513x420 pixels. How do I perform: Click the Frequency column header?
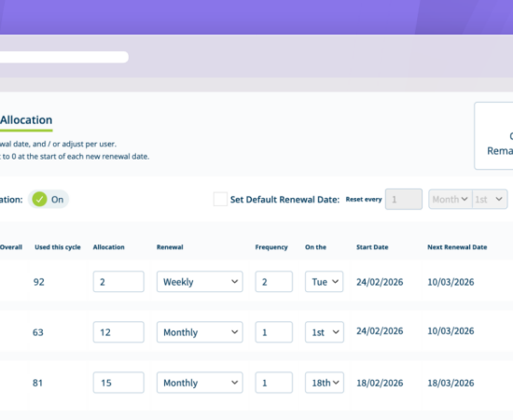pos(271,247)
